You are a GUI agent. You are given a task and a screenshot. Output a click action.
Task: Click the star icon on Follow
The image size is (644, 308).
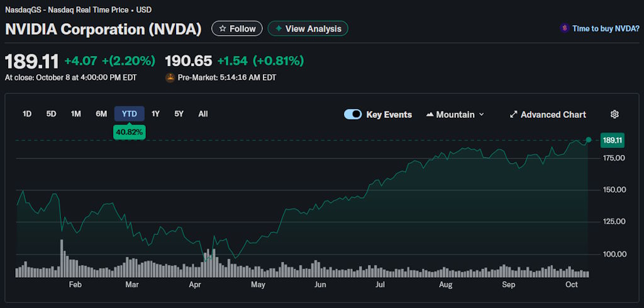tap(222, 29)
